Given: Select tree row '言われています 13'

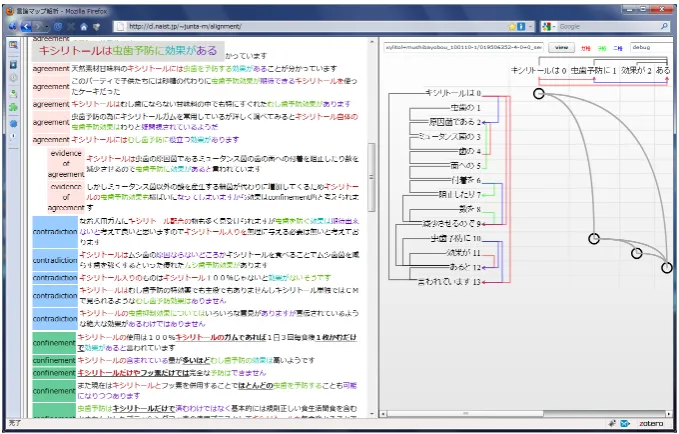Looking at the screenshot, I should 449,282.
